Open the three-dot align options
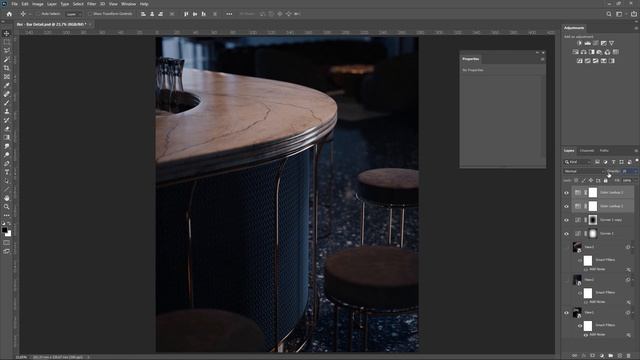The height and width of the screenshot is (360, 640). (x=229, y=14)
